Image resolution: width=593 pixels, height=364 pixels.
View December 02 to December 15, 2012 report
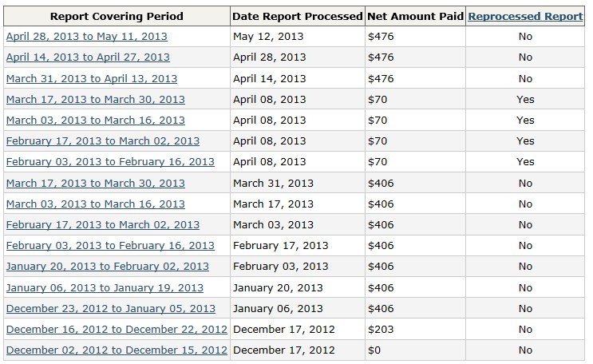117,350
